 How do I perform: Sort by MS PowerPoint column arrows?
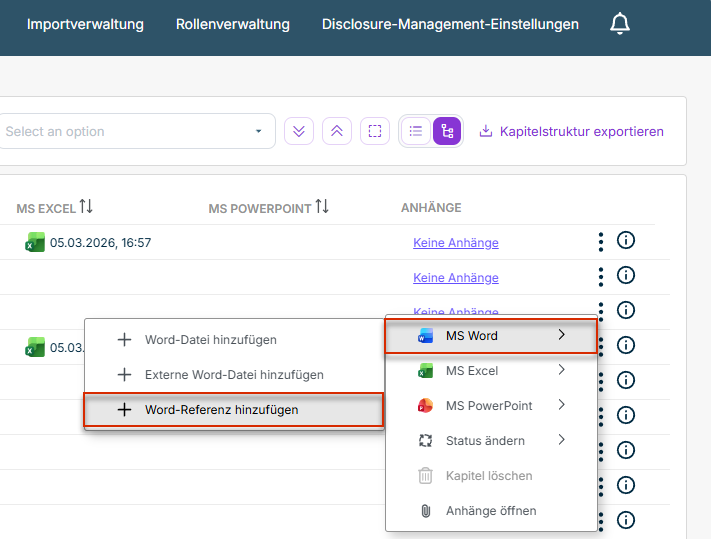coord(321,207)
